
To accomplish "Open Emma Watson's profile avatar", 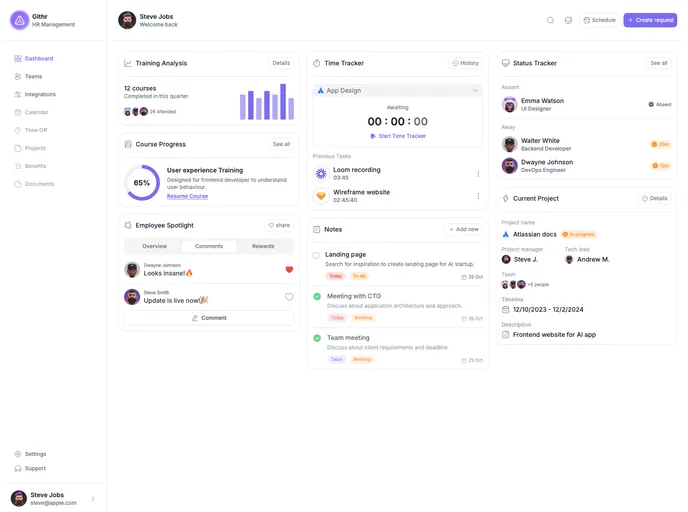I will tap(509, 104).
